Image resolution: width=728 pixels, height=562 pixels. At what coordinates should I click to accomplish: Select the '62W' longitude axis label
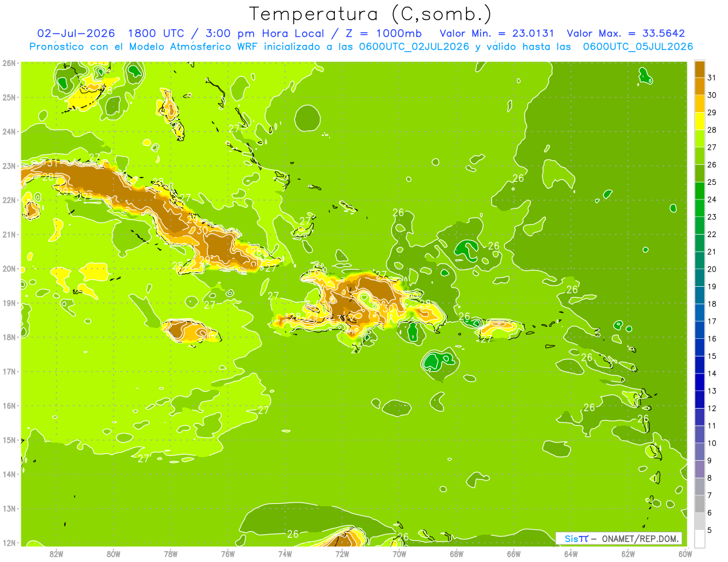628,554
